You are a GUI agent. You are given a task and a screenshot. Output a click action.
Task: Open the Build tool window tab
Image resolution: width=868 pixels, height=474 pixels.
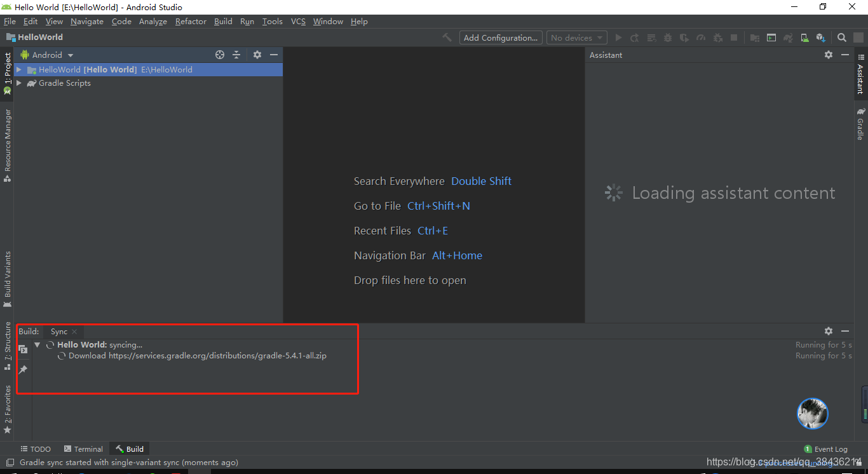tap(130, 449)
